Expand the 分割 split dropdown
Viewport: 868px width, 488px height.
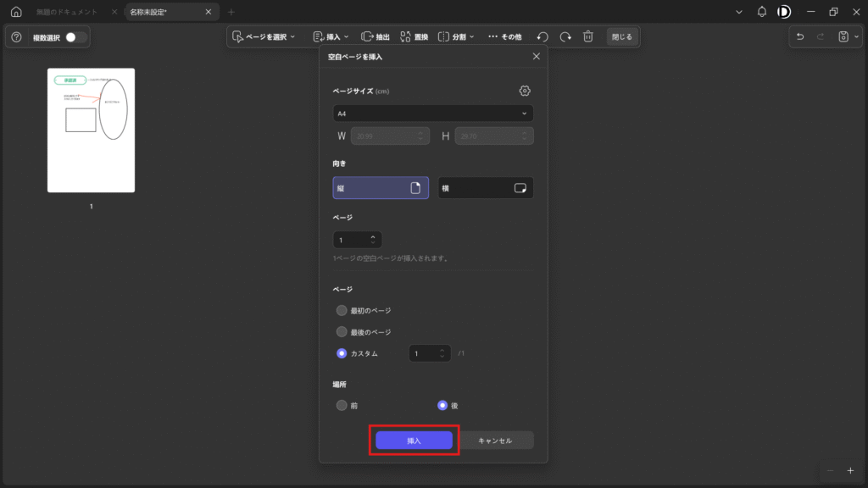pyautogui.click(x=456, y=37)
